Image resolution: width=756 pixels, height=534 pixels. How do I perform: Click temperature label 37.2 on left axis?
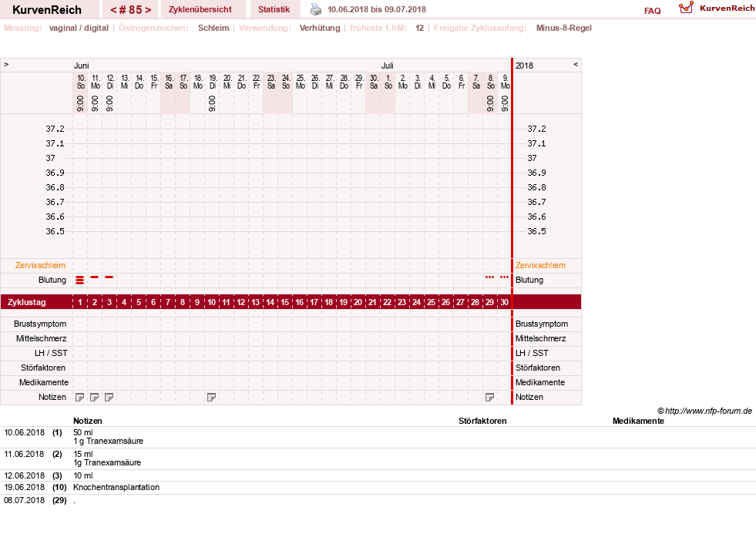pyautogui.click(x=55, y=129)
